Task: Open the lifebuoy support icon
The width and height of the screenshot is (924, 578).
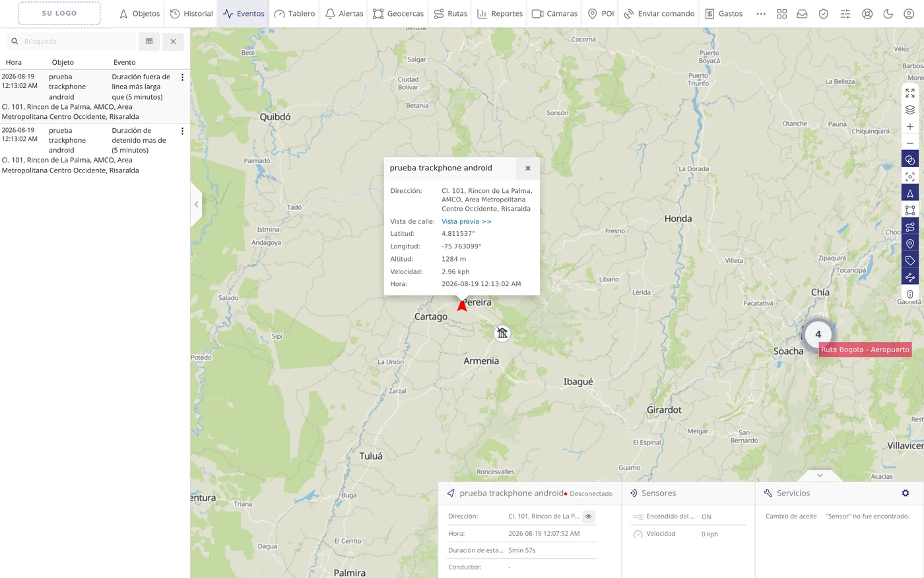Action: point(867,13)
